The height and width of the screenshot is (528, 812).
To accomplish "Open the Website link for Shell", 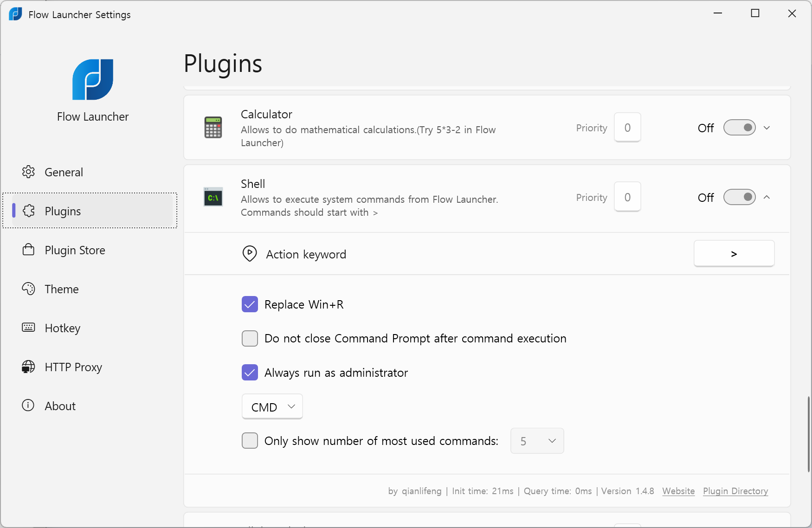I will point(678,491).
